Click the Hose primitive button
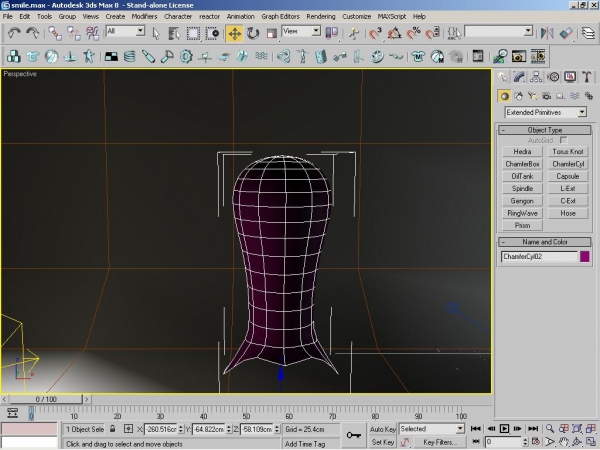The height and width of the screenshot is (450, 600). [x=568, y=213]
